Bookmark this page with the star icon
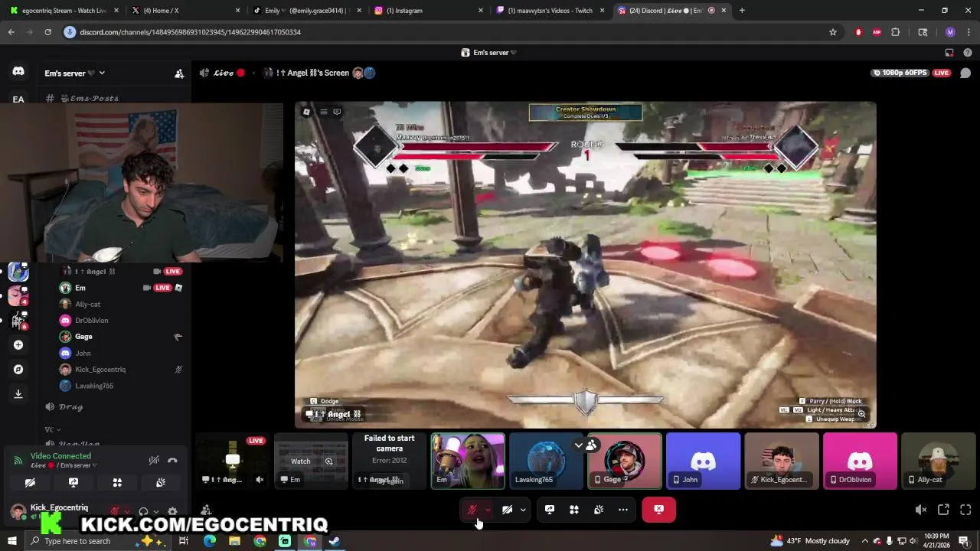This screenshot has height=551, width=980. pos(833,32)
